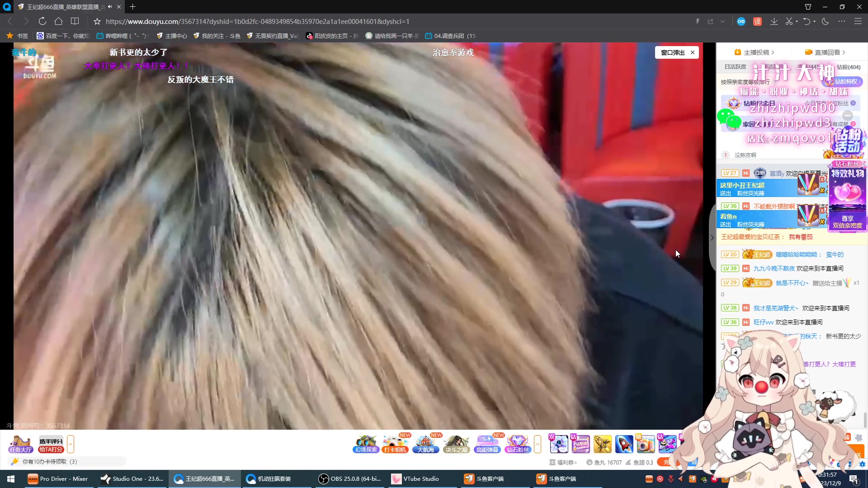Image resolution: width=868 pixels, height=488 pixels.
Task: Open the 打卡相机 activity icon
Action: tap(396, 444)
